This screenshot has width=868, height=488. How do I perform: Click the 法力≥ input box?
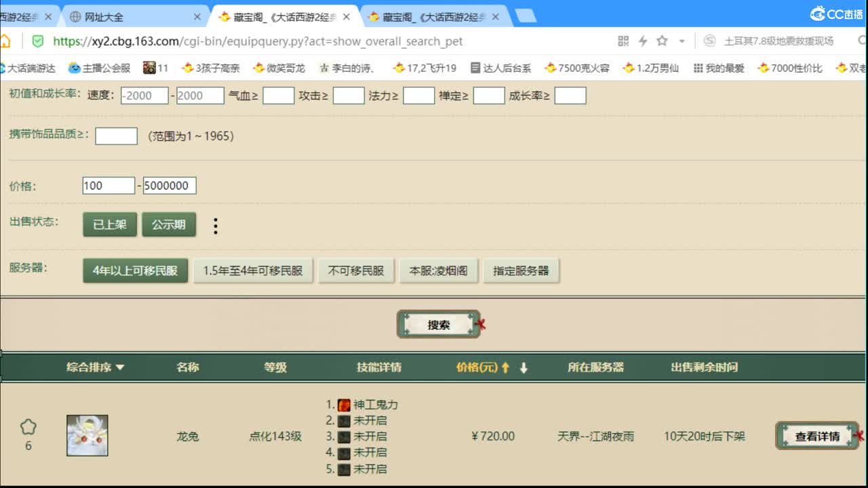(418, 96)
